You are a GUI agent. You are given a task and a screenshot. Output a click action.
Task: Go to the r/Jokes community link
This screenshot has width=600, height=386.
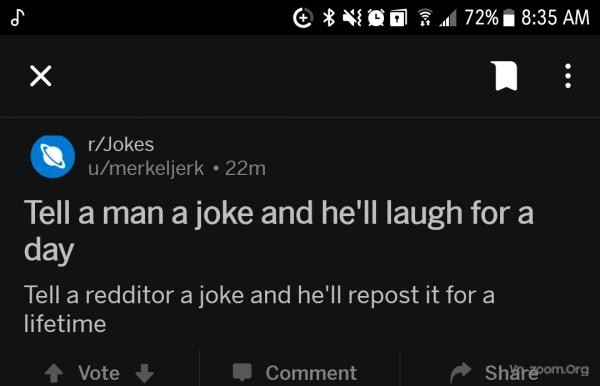(x=121, y=145)
